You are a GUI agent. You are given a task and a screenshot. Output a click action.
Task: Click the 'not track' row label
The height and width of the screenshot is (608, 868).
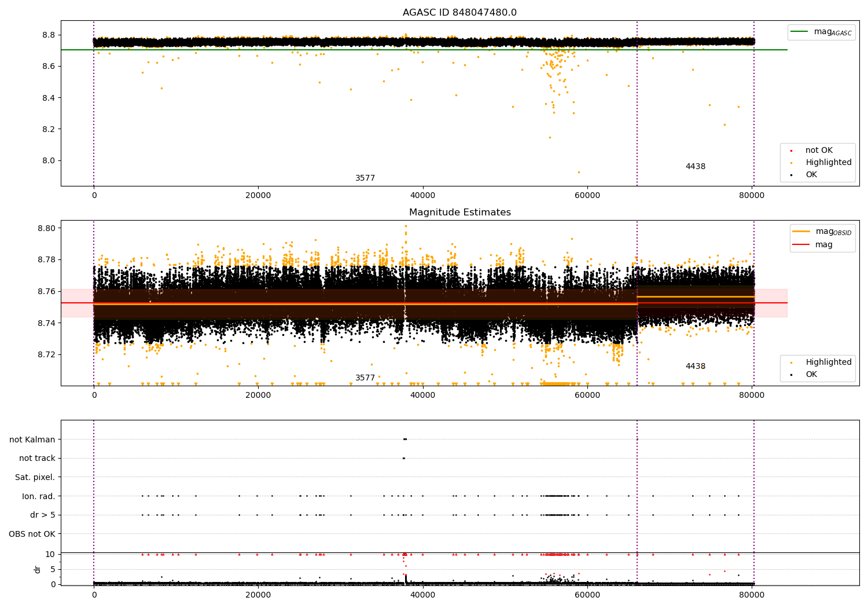(37, 459)
